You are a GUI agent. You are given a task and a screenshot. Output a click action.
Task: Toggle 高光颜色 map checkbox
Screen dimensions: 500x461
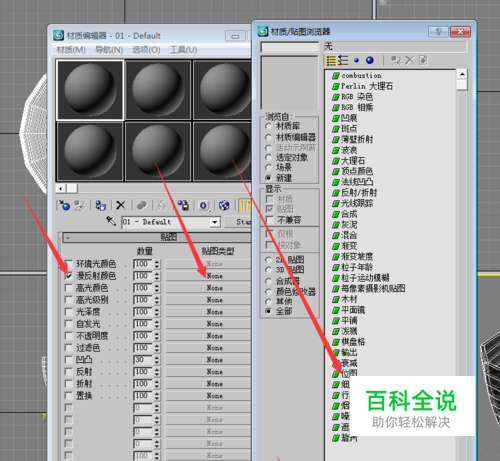[68, 288]
